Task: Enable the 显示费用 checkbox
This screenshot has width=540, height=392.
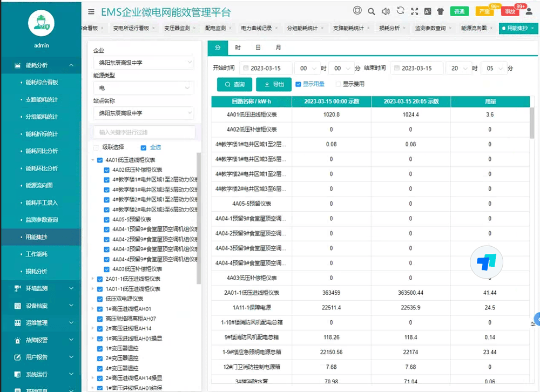Action: [x=339, y=84]
